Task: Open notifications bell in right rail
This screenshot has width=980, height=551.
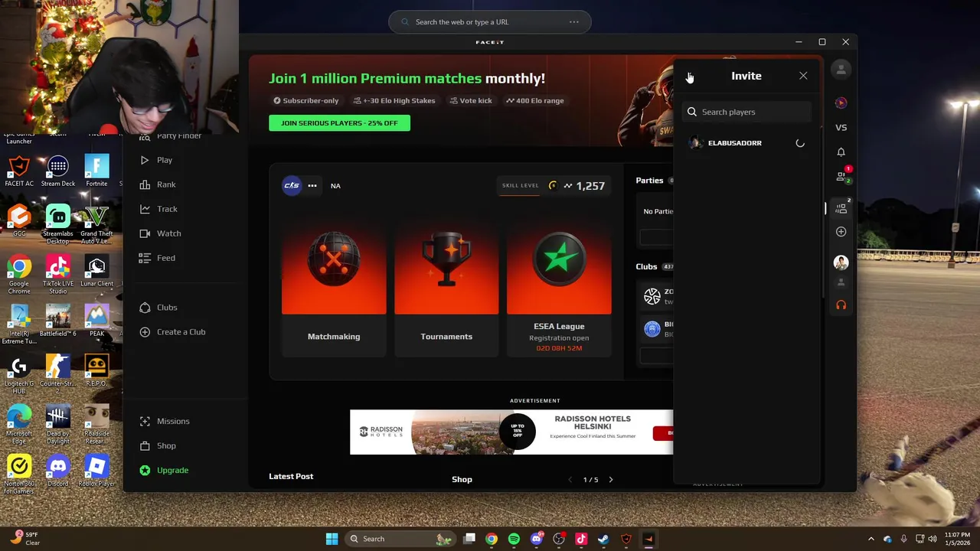Action: pos(841,152)
